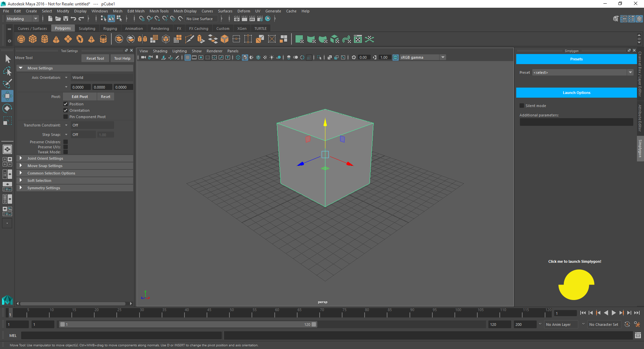Uncheck the Orientation pivot option

pos(66,110)
